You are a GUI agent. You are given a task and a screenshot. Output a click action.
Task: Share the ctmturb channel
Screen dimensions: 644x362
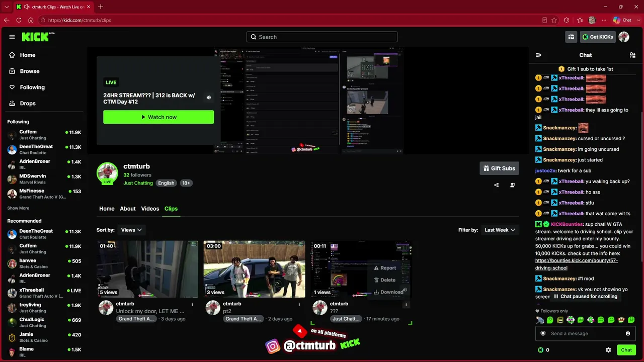point(496,185)
